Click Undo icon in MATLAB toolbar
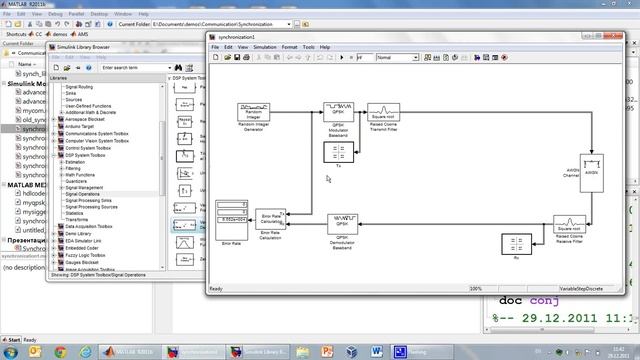Viewport: 640px width, 360px height. click(x=58, y=24)
